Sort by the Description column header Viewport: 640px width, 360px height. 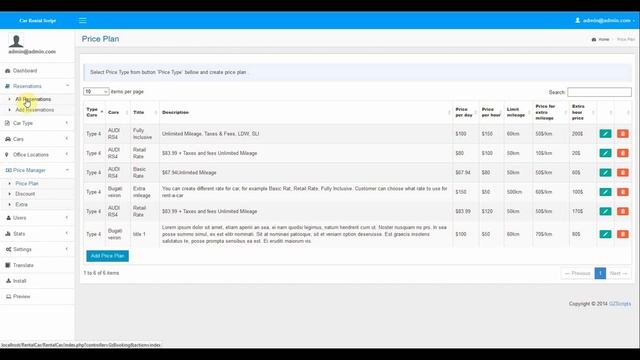pos(306,112)
